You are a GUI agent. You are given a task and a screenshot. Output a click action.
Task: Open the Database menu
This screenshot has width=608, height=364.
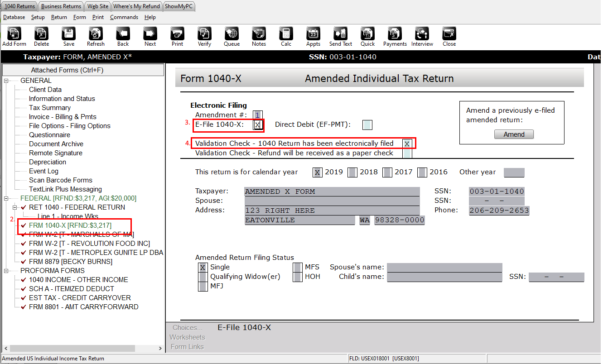point(14,17)
